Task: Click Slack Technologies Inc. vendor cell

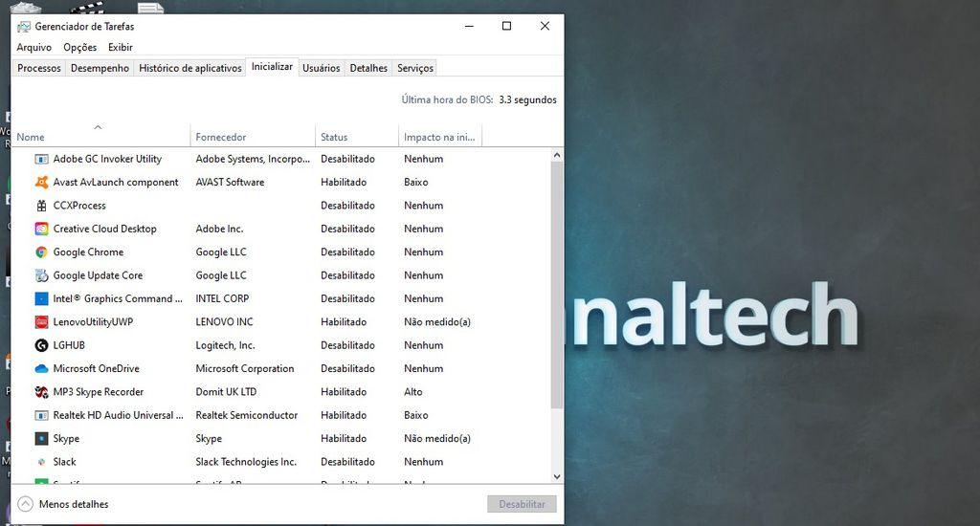Action: (x=246, y=462)
